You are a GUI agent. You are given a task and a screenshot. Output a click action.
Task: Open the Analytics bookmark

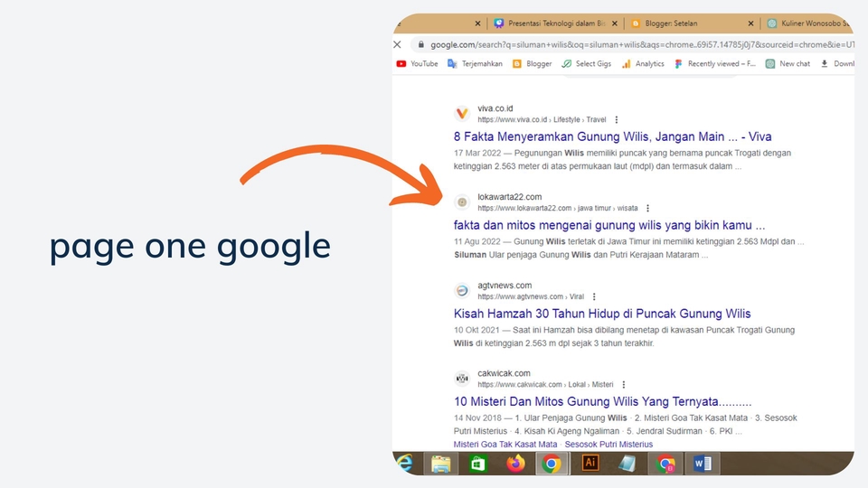tap(643, 63)
